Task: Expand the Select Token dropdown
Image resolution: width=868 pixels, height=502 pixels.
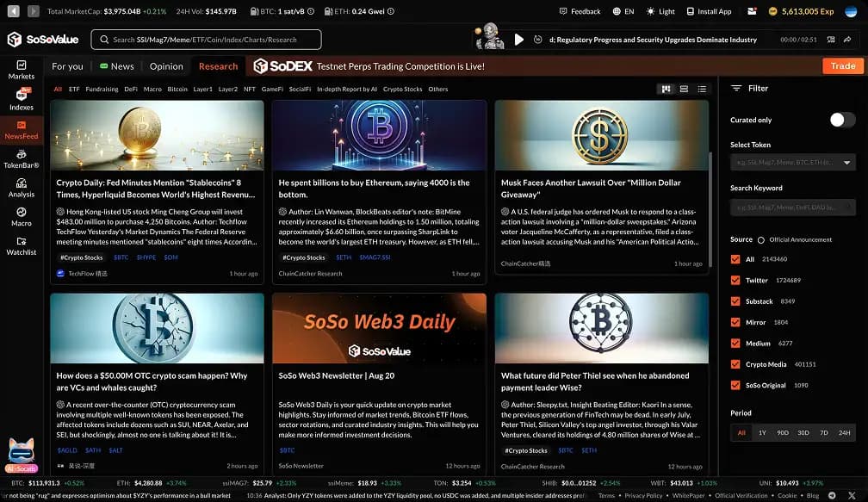Action: 847,163
